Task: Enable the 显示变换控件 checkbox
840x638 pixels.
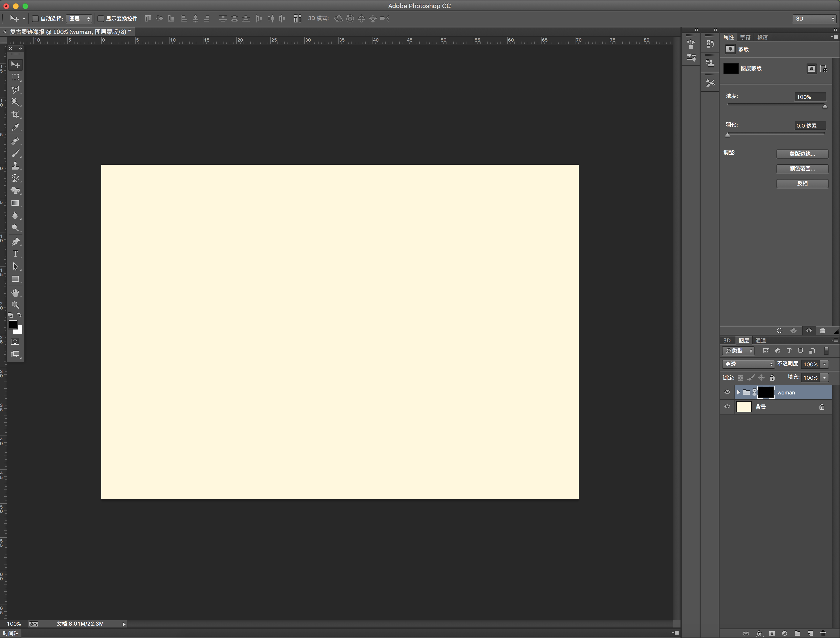Action: pos(101,19)
